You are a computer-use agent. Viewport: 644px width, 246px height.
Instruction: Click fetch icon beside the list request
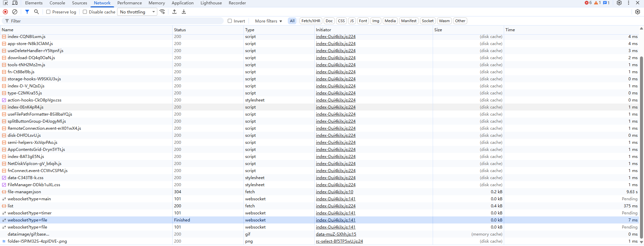coord(4,206)
